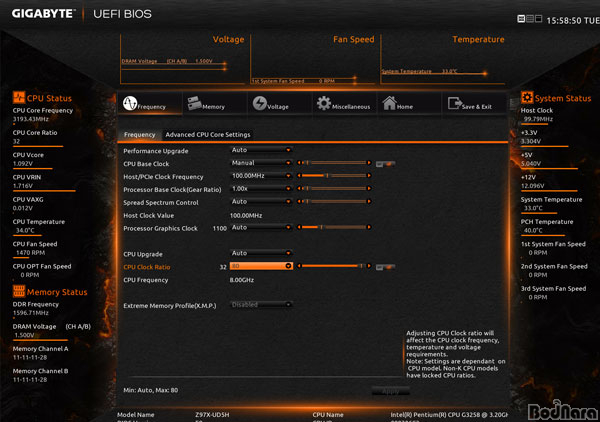Toggle the switch beside CPU Clock Ratio slider
This screenshot has height=422, width=600.
tap(385, 267)
